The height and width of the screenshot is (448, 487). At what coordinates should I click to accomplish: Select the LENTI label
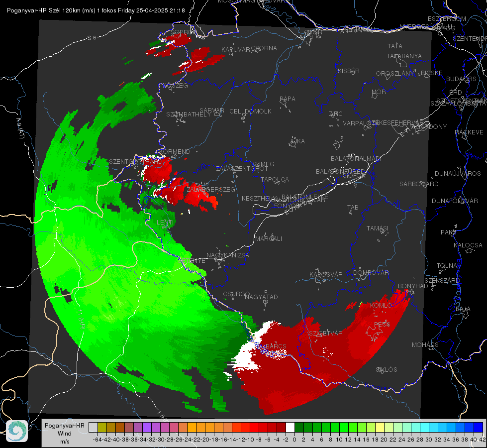[165, 223]
